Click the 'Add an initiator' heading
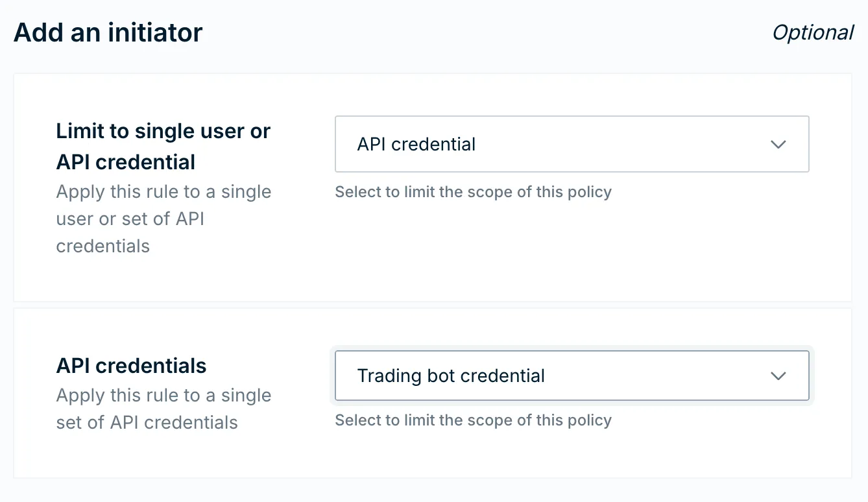The height and width of the screenshot is (502, 868). click(x=108, y=32)
